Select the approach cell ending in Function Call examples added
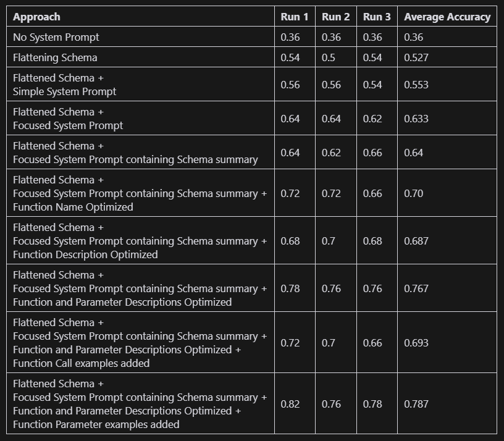This screenshot has width=504, height=441. (x=140, y=343)
